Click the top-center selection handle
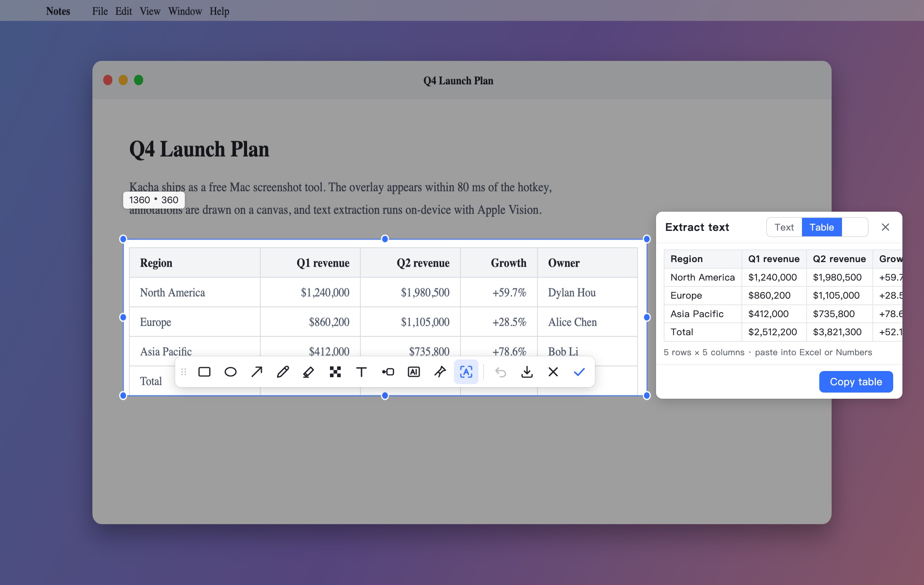 point(385,239)
